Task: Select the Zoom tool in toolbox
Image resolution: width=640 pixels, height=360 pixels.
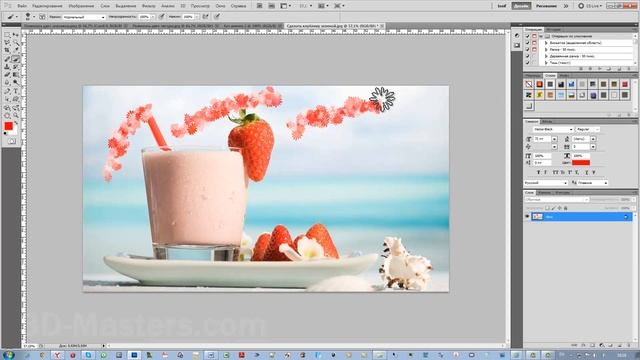Action: 16,116
